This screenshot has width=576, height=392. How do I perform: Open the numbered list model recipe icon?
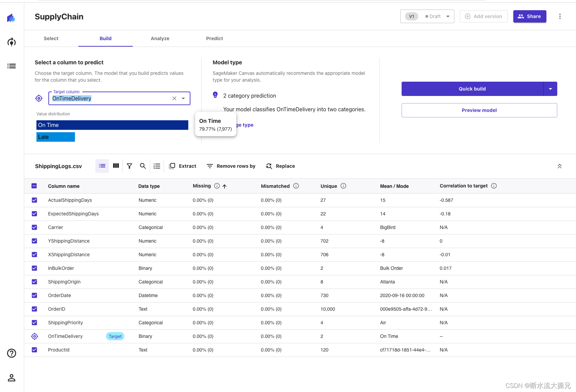(x=157, y=166)
